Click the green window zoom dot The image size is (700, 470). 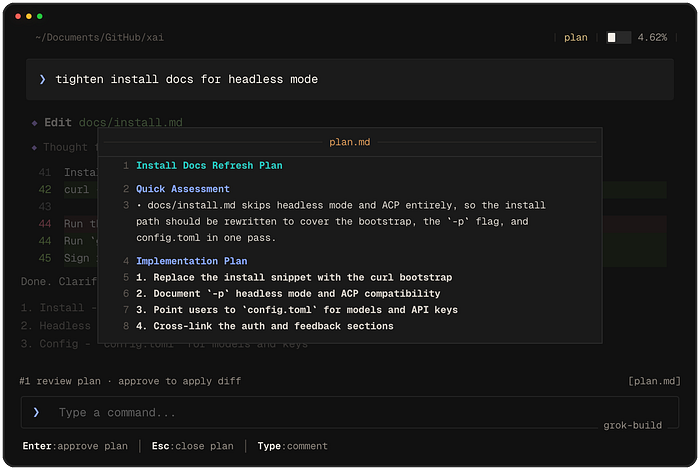point(40,16)
